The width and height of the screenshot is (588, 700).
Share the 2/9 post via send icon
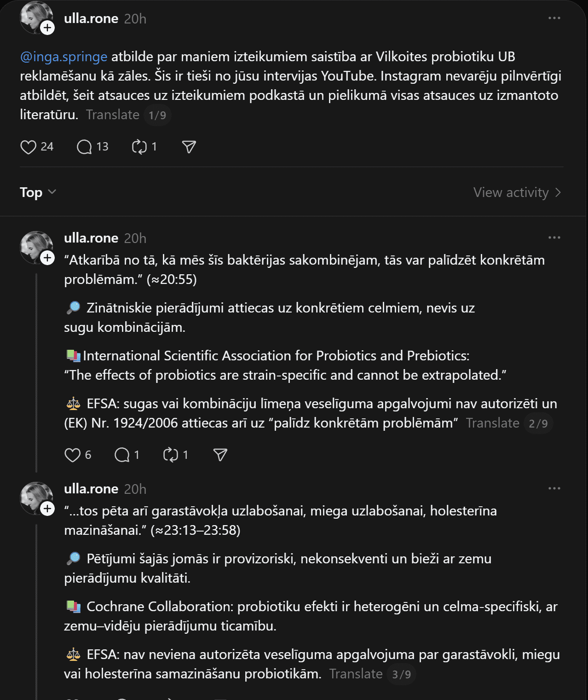point(220,455)
